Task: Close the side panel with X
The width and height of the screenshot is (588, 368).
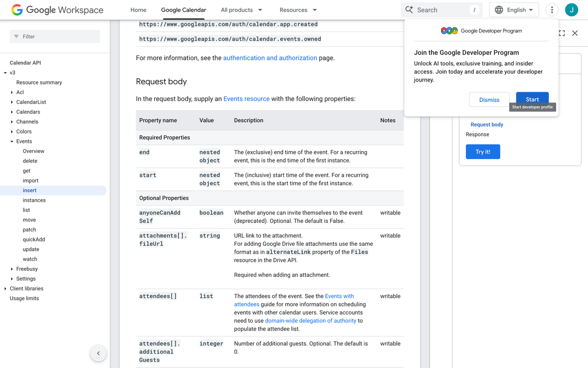Action: [575, 33]
